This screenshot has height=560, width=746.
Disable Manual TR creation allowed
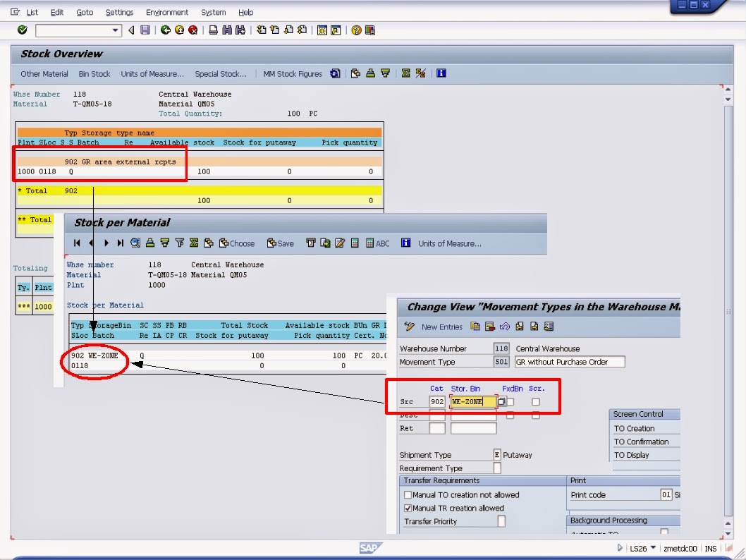point(408,508)
